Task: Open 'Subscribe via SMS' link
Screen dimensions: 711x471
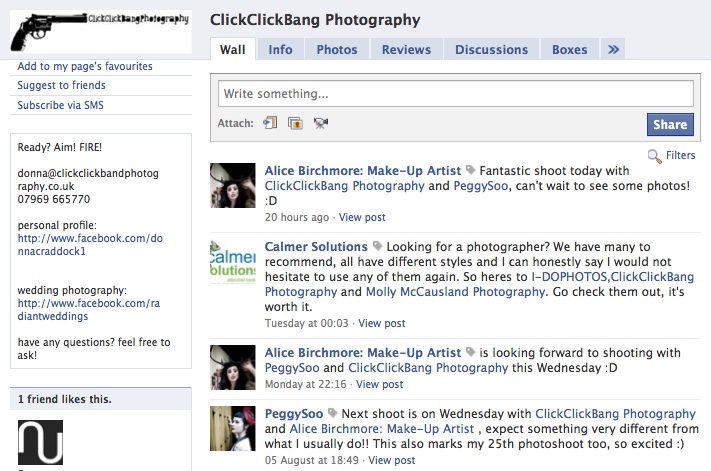Action: (60, 105)
